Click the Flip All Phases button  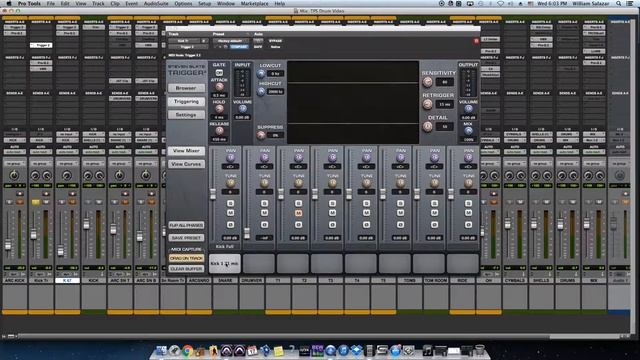(186, 225)
